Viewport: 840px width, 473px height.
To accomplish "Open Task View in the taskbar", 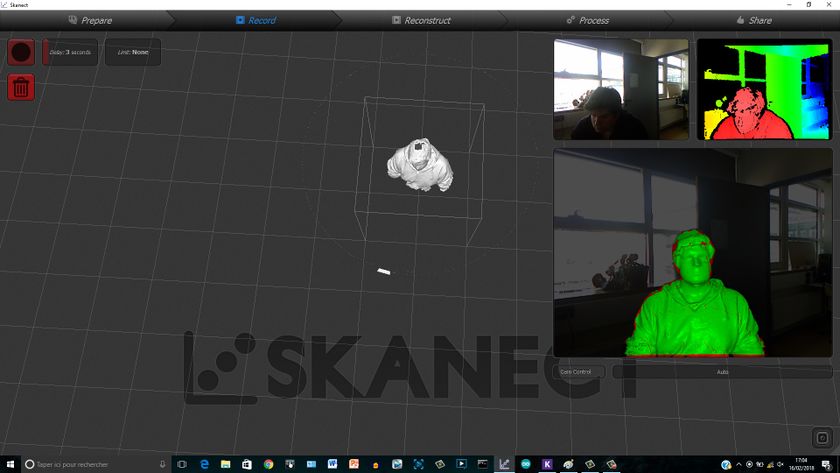I will tap(182, 464).
